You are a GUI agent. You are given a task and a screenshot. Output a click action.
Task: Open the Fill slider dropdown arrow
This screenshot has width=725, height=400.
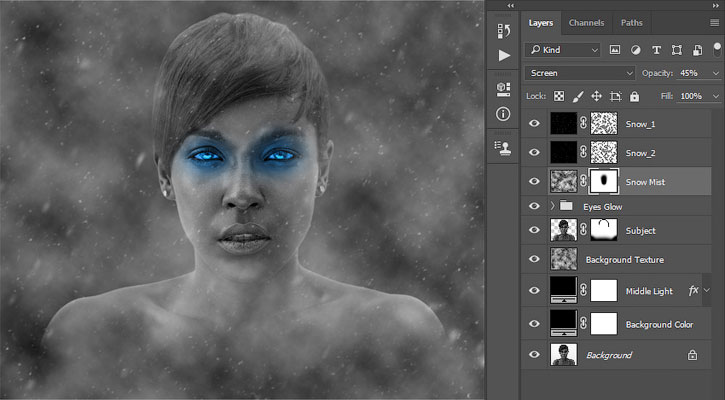(716, 96)
